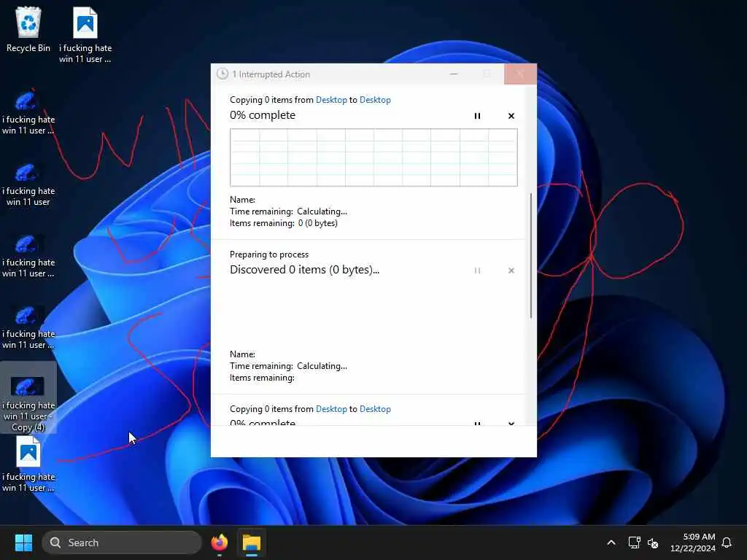Select image file icon next to Recycle Bin

click(85, 34)
